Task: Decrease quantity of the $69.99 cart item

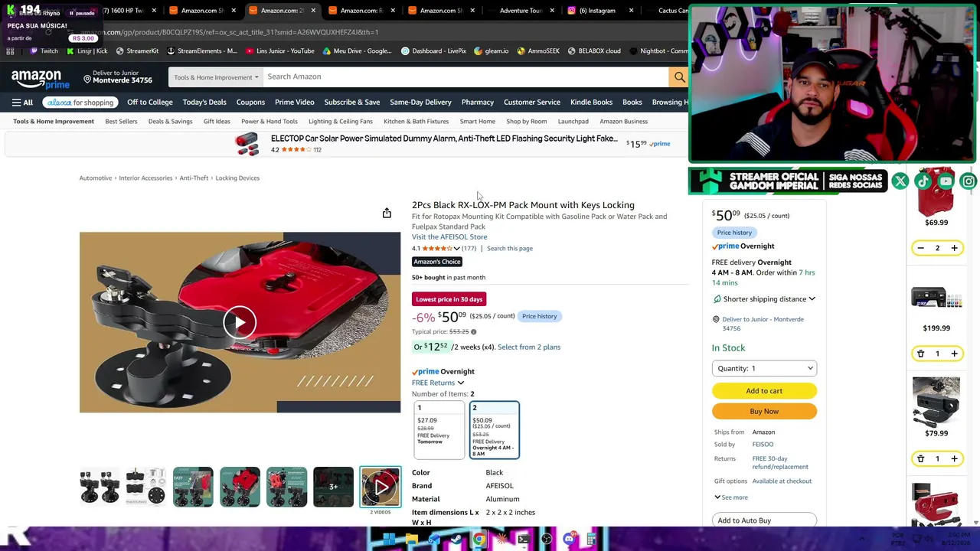Action: 920,248
